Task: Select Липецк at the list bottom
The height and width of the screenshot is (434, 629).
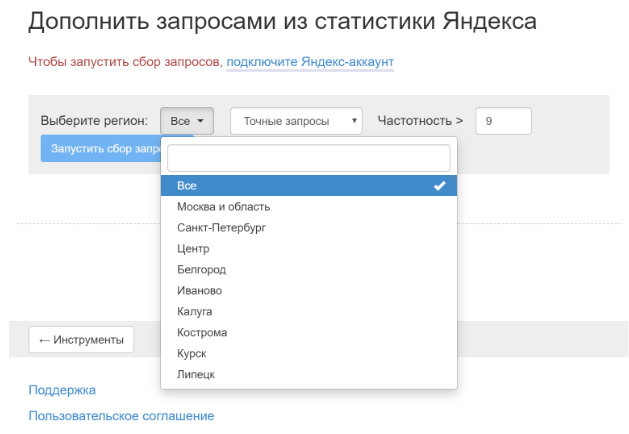Action: (309, 374)
